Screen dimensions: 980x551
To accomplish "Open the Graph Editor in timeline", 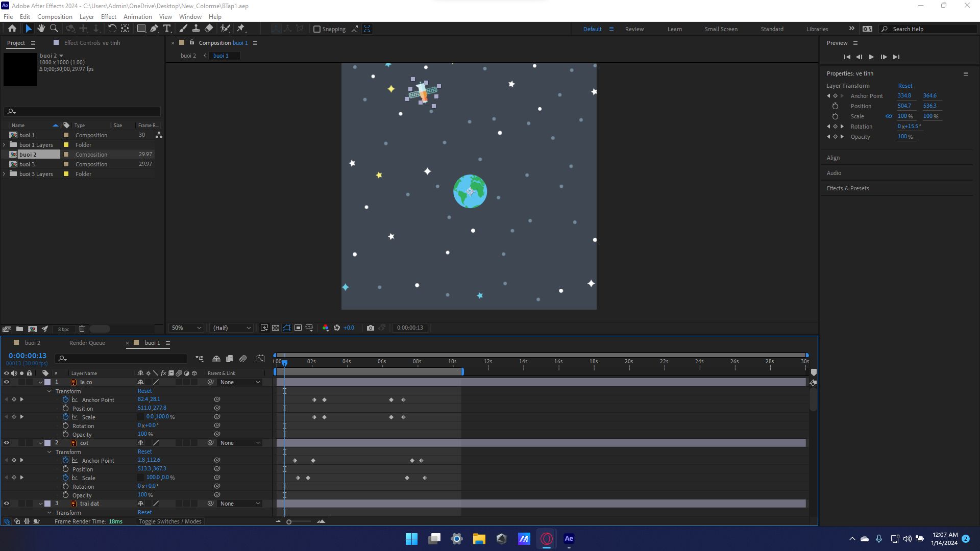I will [x=260, y=359].
